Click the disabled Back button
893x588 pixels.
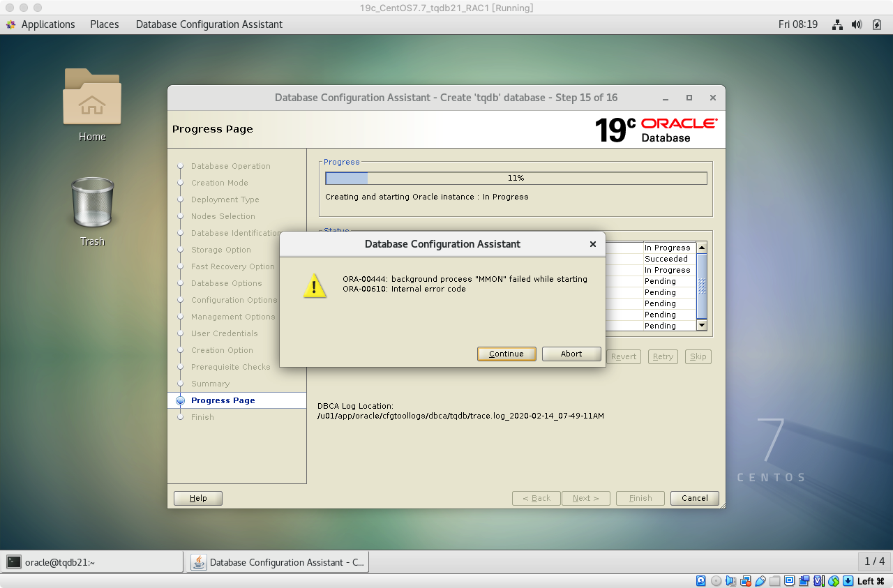coord(536,498)
